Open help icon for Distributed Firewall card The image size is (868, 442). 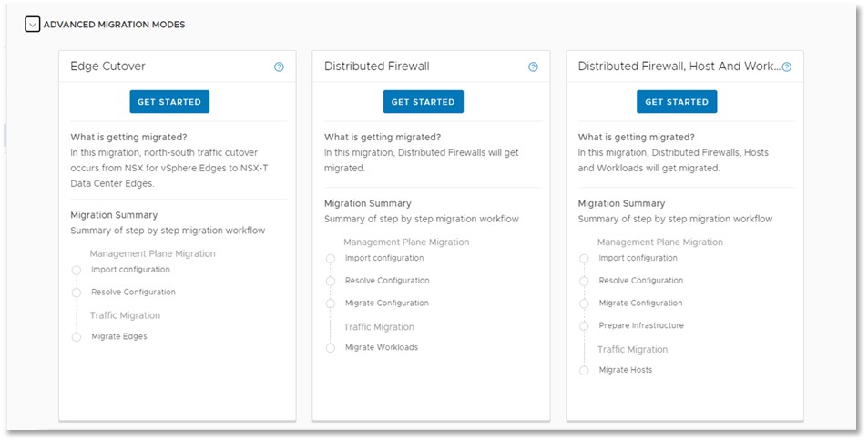(533, 67)
